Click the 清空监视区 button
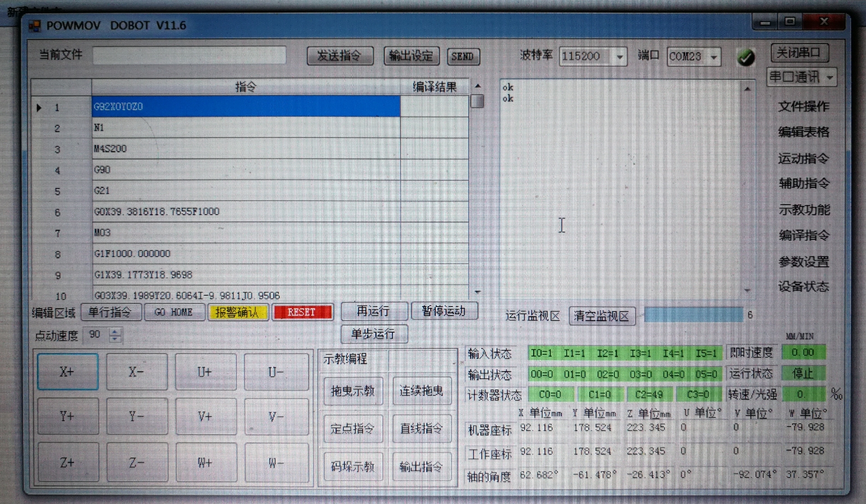This screenshot has height=504, width=866. tap(602, 316)
